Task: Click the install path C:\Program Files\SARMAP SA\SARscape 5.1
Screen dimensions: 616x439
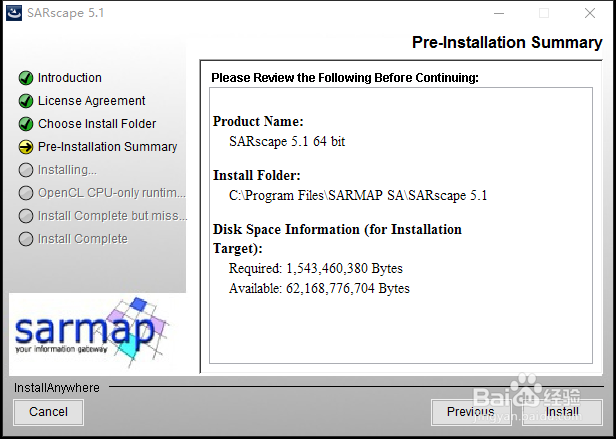Action: coord(358,195)
